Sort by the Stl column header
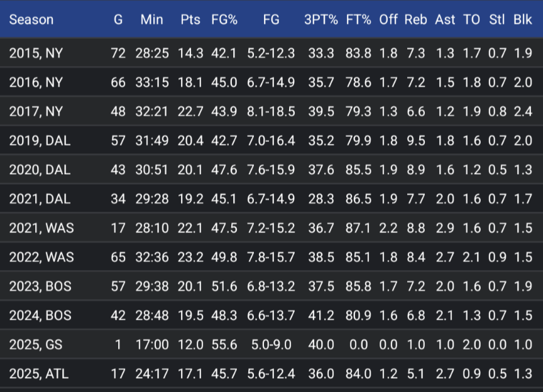 point(496,19)
